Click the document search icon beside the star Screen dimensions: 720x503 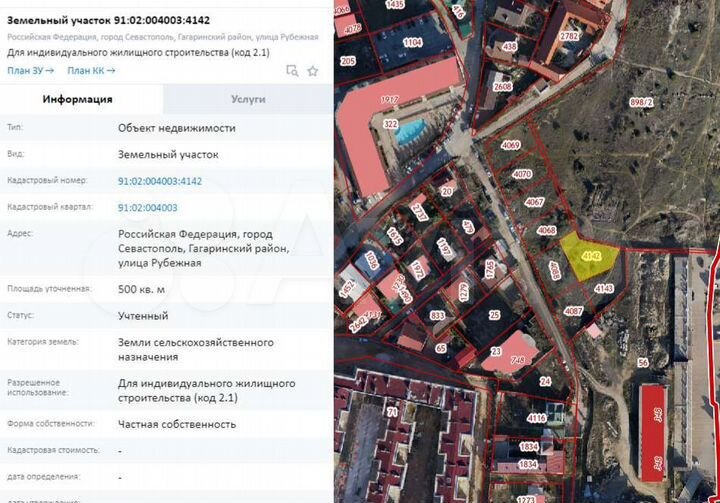tap(292, 71)
